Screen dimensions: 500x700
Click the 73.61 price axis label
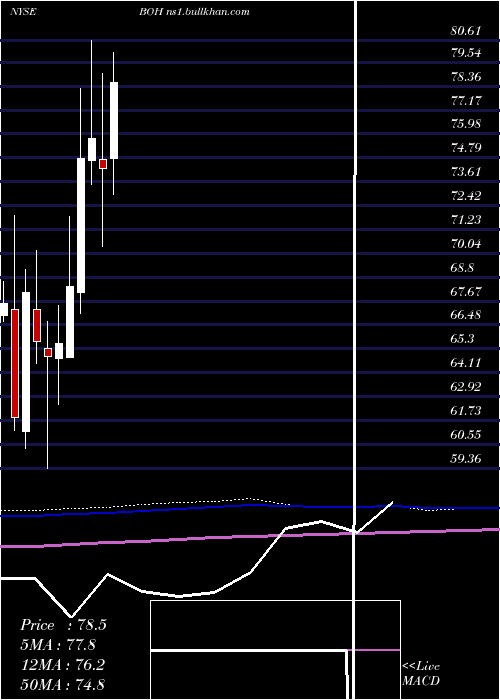coord(466,171)
